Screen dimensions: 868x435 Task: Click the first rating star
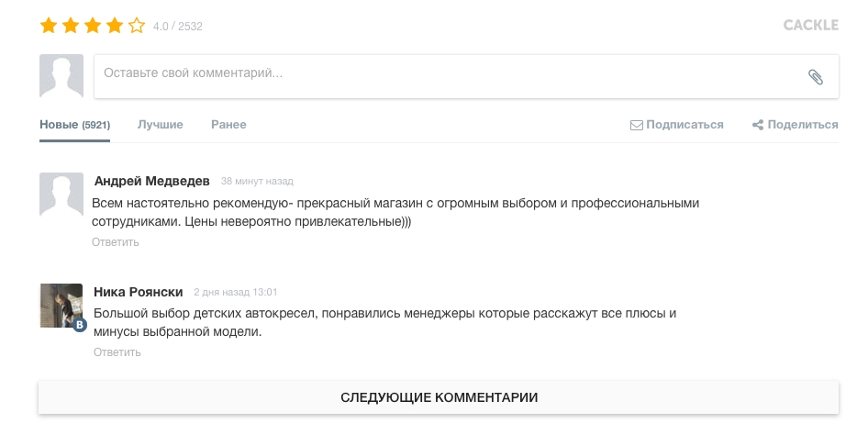(49, 26)
